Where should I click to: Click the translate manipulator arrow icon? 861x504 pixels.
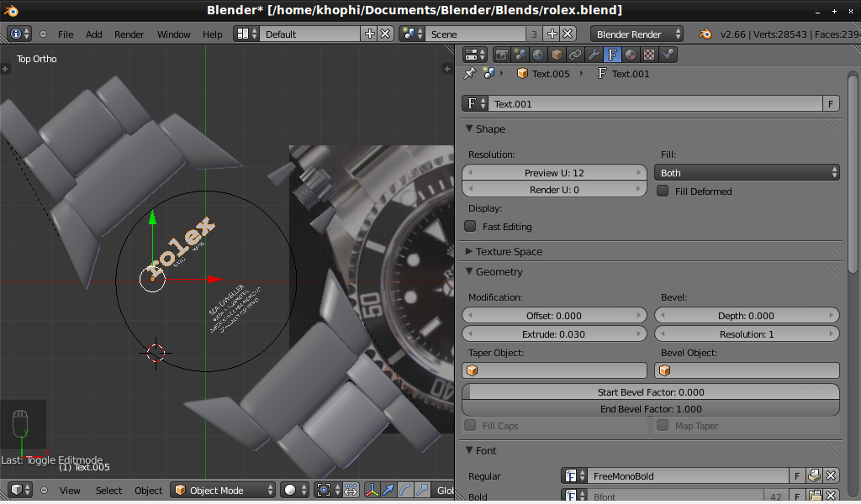click(388, 490)
